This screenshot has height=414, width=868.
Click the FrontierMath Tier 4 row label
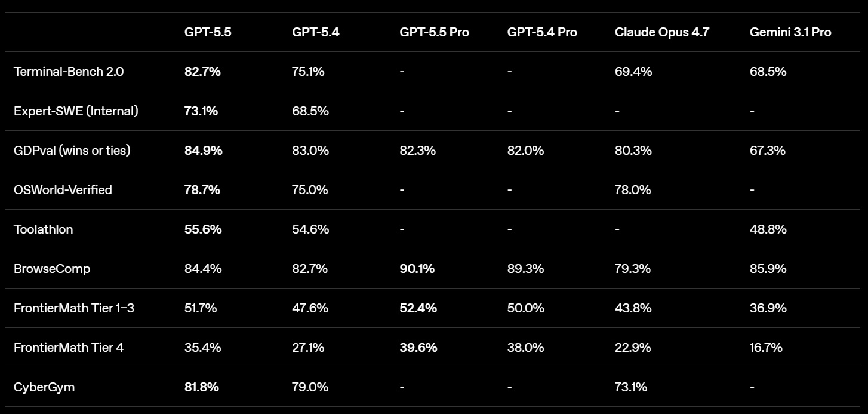[x=69, y=348]
